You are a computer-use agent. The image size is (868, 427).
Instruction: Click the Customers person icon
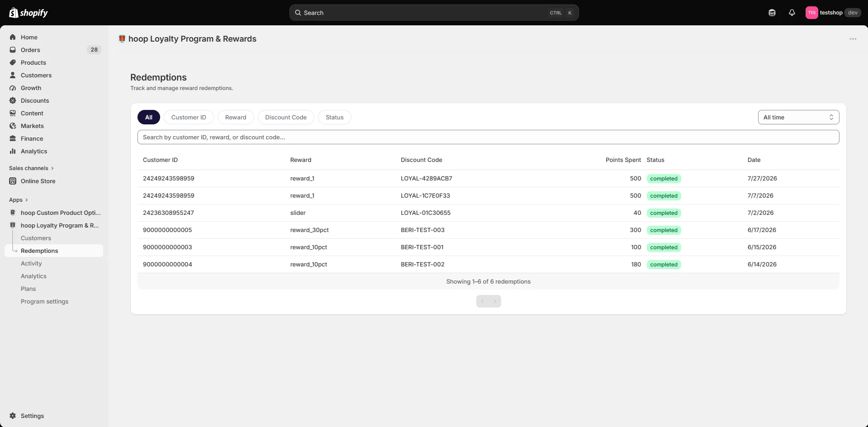click(x=13, y=75)
